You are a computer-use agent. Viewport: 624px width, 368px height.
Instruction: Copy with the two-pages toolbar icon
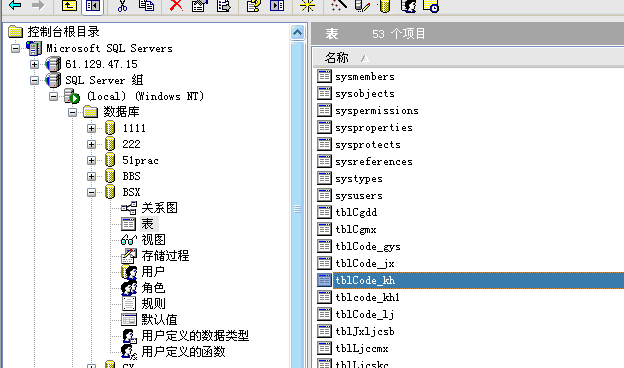[x=146, y=6]
